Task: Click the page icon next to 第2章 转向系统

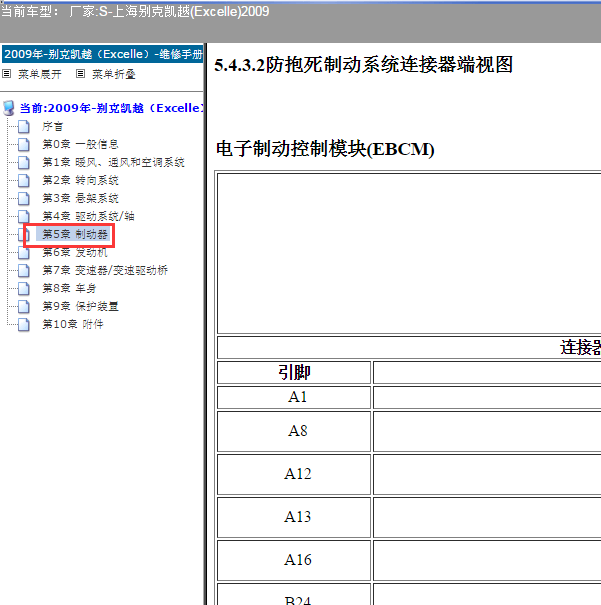Action: tap(24, 180)
